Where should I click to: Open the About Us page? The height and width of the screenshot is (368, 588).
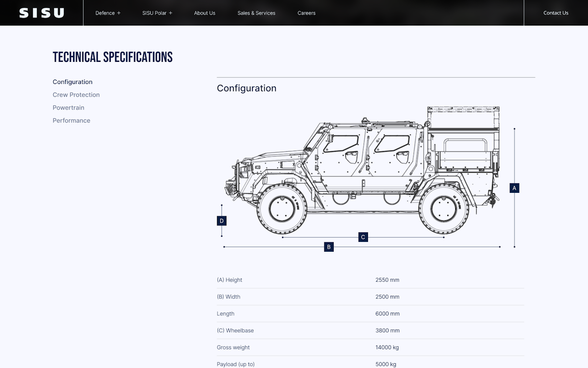pos(204,13)
